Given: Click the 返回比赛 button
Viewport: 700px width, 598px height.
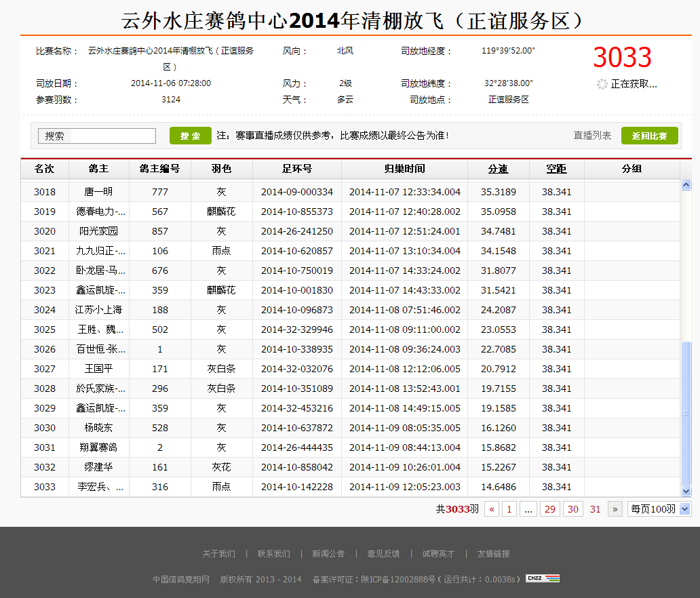Looking at the screenshot, I should tap(649, 136).
